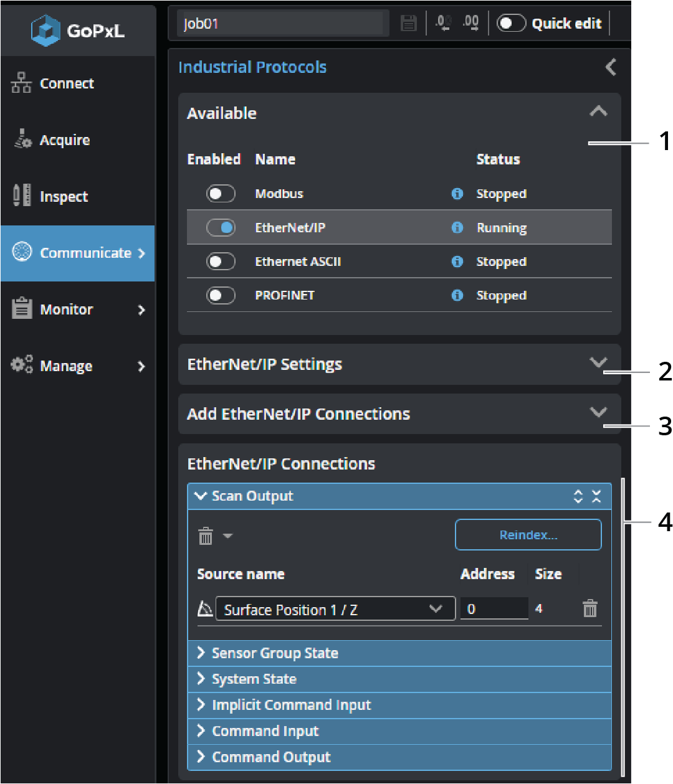Click the save job floppy disk icon
673x784 pixels.
[408, 24]
